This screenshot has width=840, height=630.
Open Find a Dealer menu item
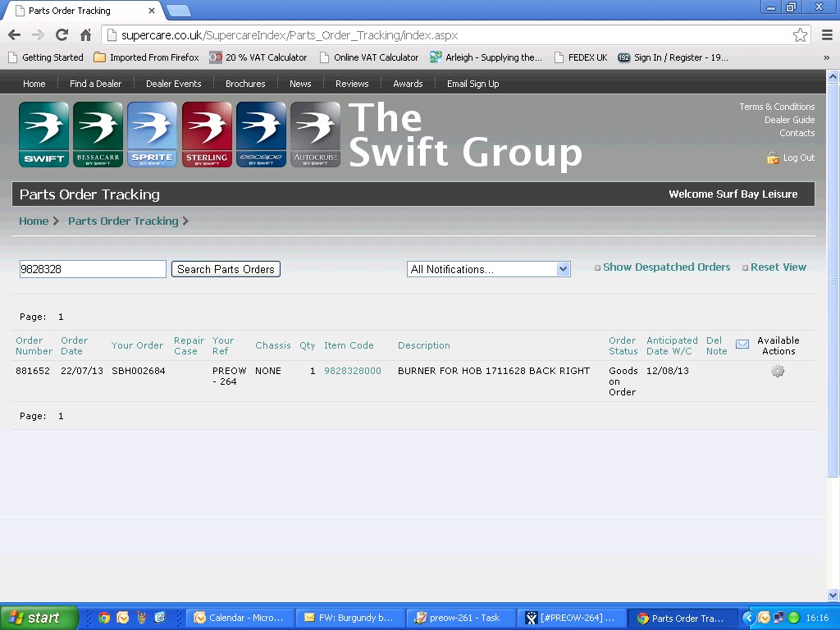pos(95,84)
